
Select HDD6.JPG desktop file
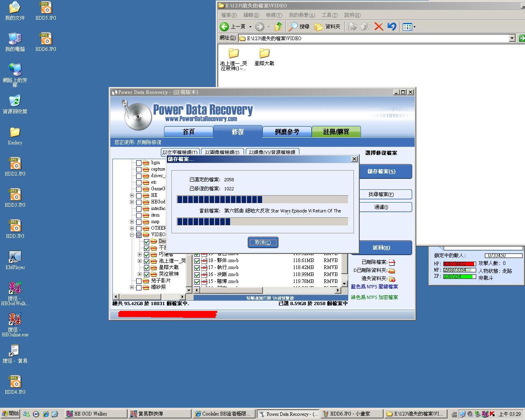tap(46, 42)
